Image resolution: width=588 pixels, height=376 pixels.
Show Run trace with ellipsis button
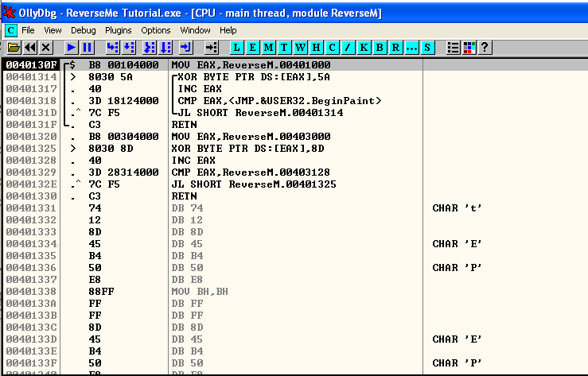[x=411, y=48]
